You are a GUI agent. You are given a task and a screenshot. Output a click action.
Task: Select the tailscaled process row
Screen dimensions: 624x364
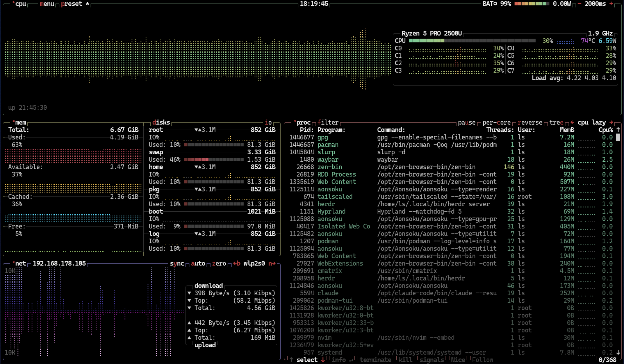click(451, 196)
